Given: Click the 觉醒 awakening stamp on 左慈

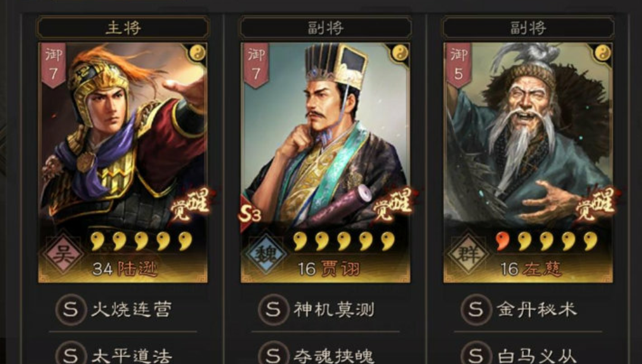Looking at the screenshot, I should [597, 204].
